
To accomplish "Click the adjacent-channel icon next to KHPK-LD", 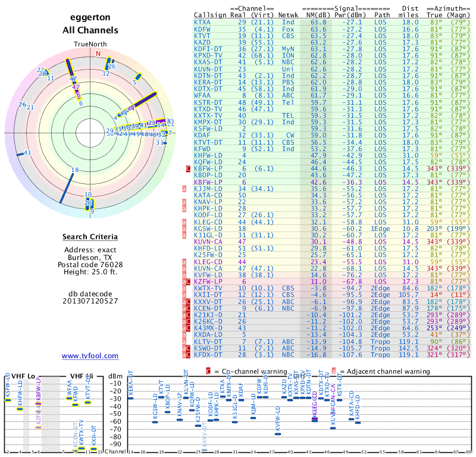I will click(x=184, y=208).
